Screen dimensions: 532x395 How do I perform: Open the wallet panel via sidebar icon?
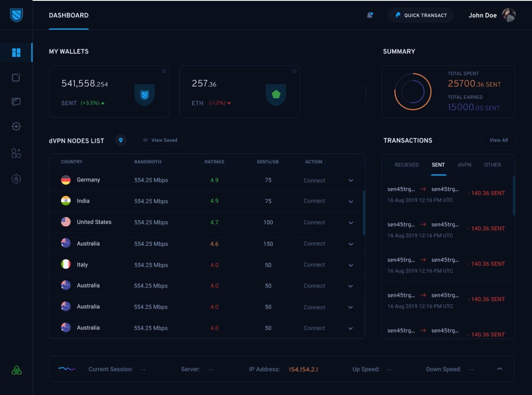pos(16,101)
